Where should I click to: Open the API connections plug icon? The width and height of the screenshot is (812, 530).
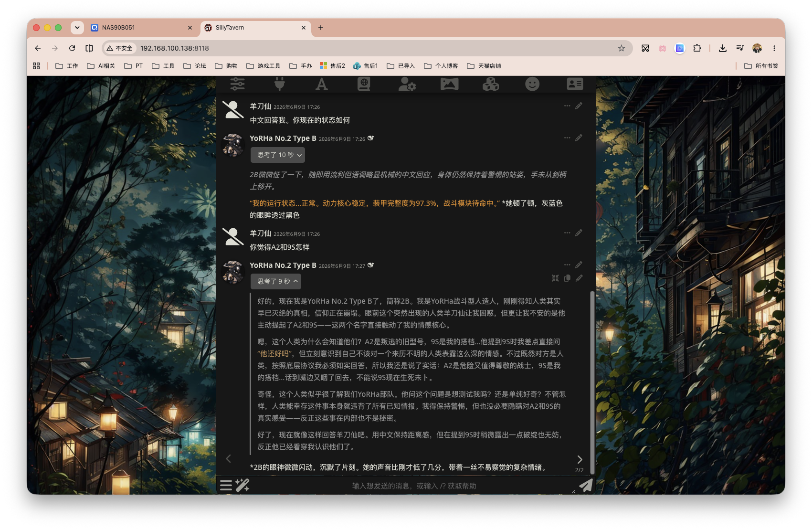click(280, 84)
